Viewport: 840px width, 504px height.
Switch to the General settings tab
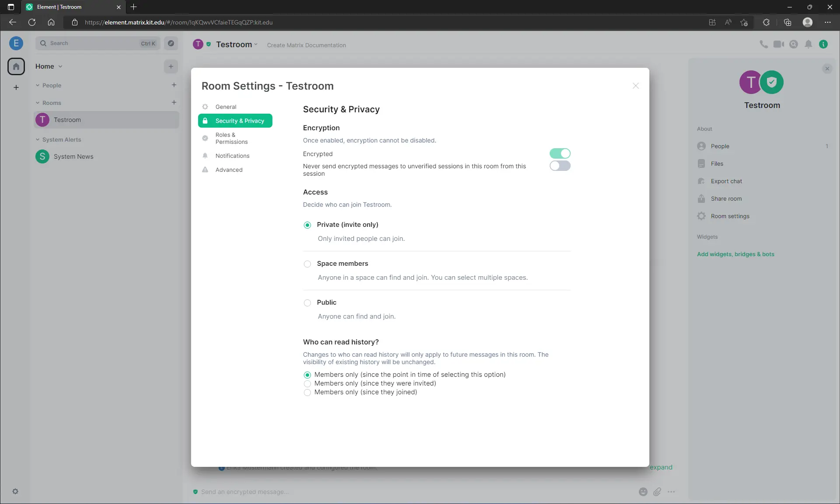click(225, 107)
